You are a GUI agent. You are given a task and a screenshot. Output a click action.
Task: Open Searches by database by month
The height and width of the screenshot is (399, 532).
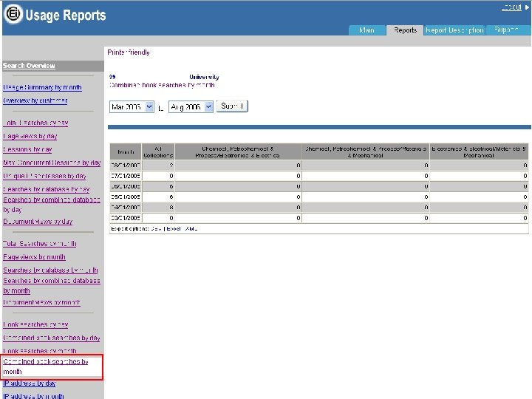[50, 270]
